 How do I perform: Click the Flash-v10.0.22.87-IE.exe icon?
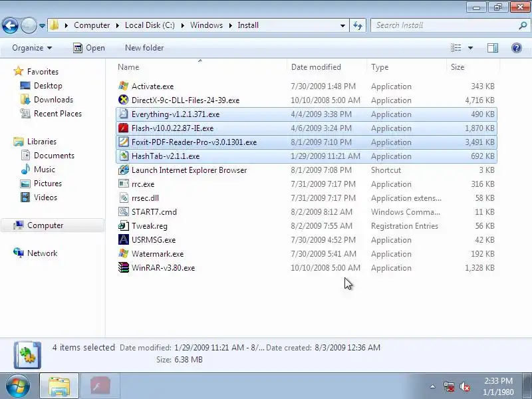(x=124, y=128)
